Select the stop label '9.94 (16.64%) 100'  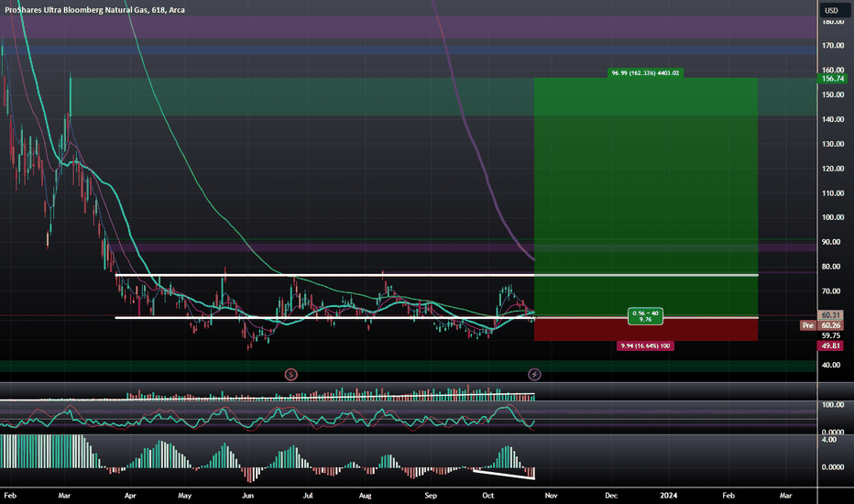click(x=645, y=346)
